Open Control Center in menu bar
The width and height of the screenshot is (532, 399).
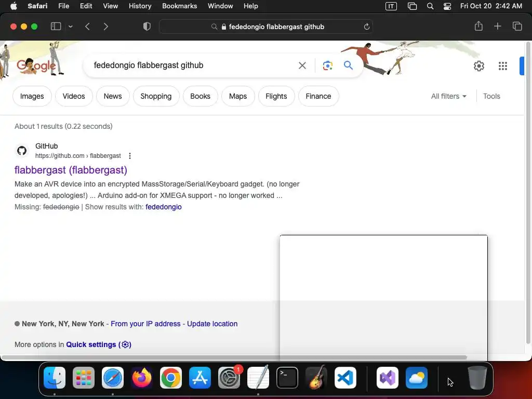tap(447, 6)
